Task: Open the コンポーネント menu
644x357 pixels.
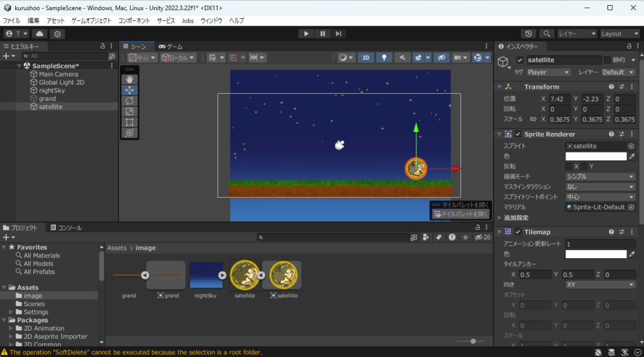Action: [x=135, y=20]
